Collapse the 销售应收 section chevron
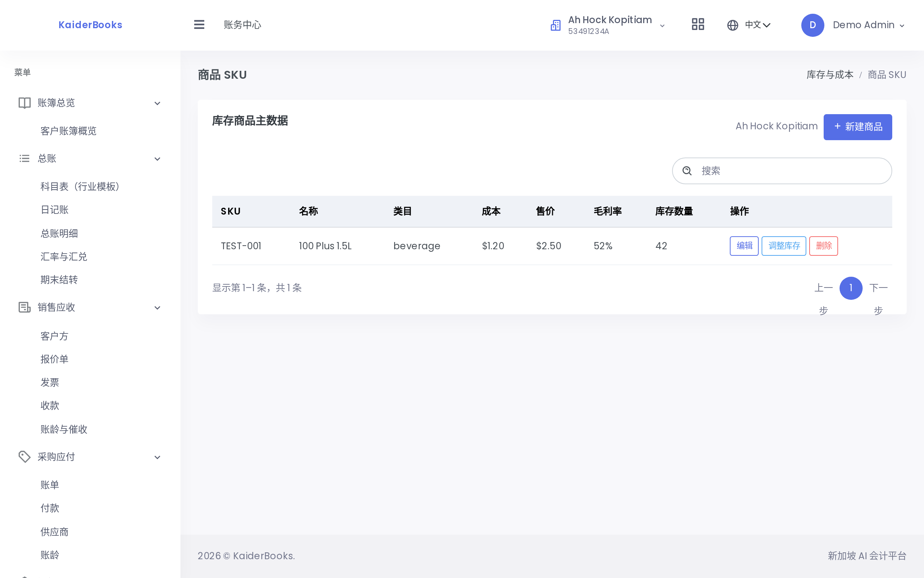This screenshot has height=578, width=924. (x=157, y=308)
